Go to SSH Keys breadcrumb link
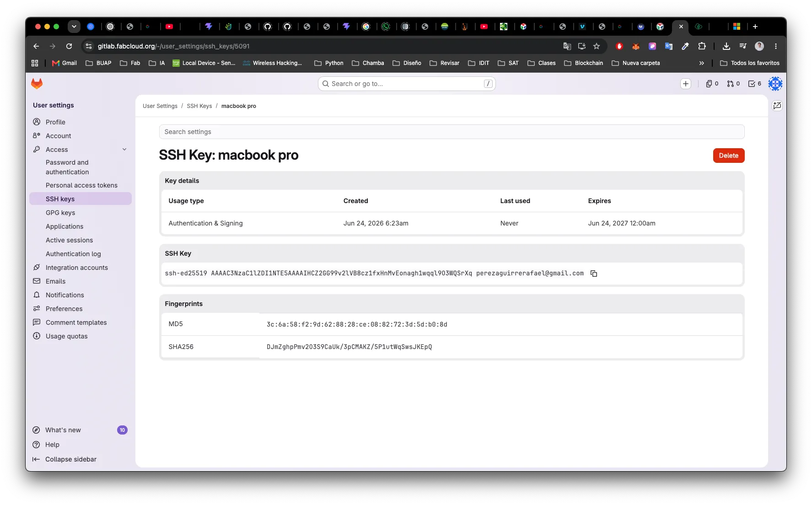The width and height of the screenshot is (812, 505). click(x=199, y=106)
